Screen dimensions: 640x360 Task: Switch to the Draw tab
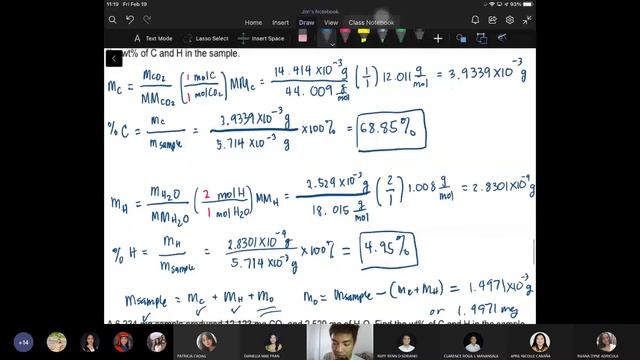[306, 23]
